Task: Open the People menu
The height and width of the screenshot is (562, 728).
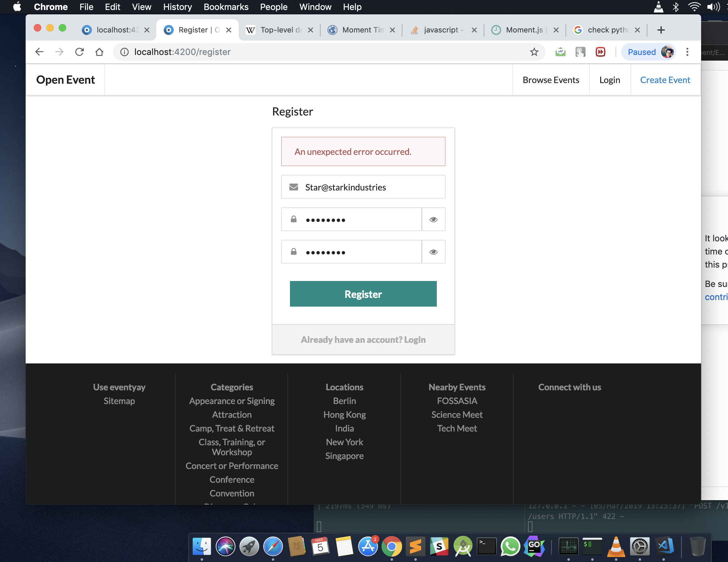Action: tap(274, 7)
